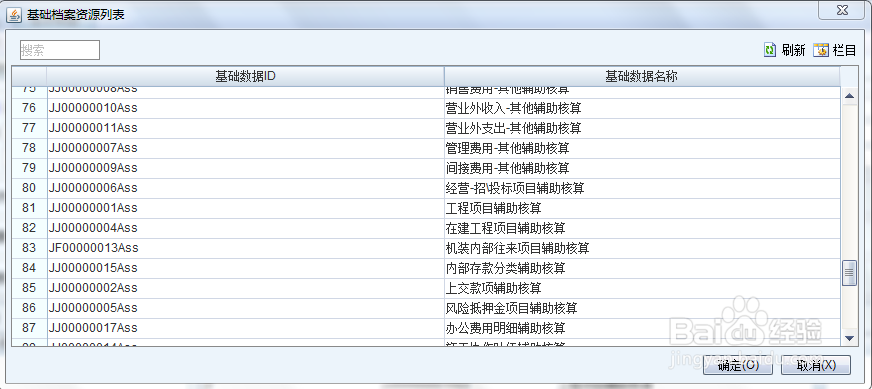Select name 营业外支出-其他辅助核算
This screenshot has height=389, width=872.
[x=642, y=128]
